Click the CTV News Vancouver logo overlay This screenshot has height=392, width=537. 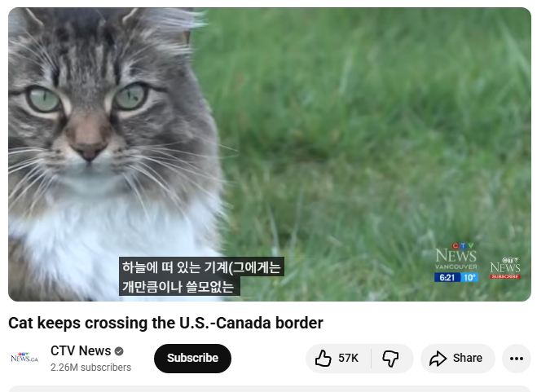pos(456,256)
